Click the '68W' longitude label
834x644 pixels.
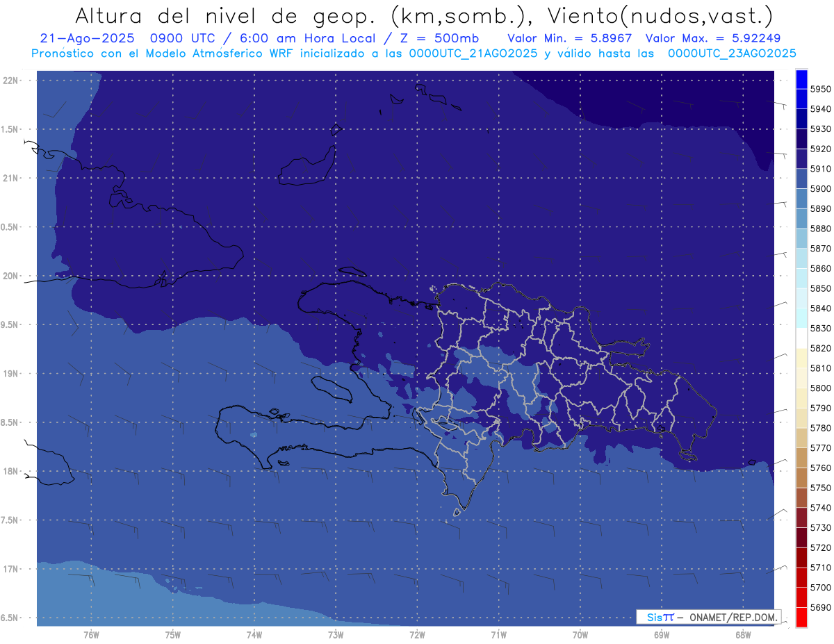tap(743, 635)
